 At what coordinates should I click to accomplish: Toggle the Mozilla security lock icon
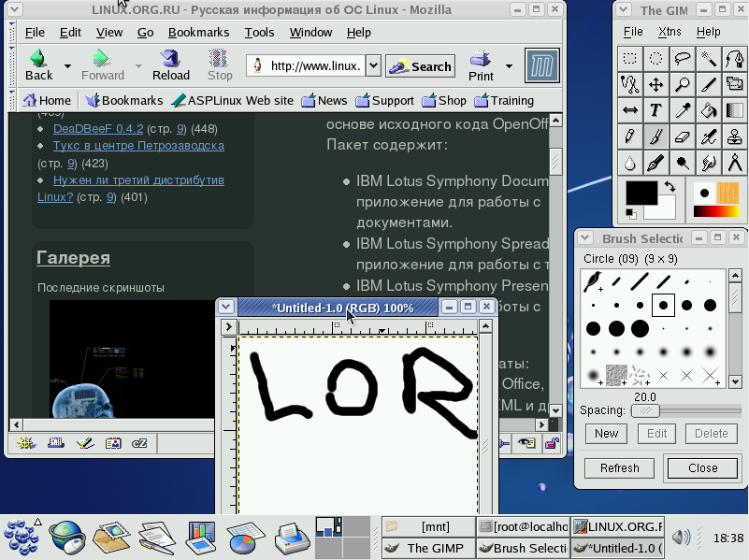553,443
